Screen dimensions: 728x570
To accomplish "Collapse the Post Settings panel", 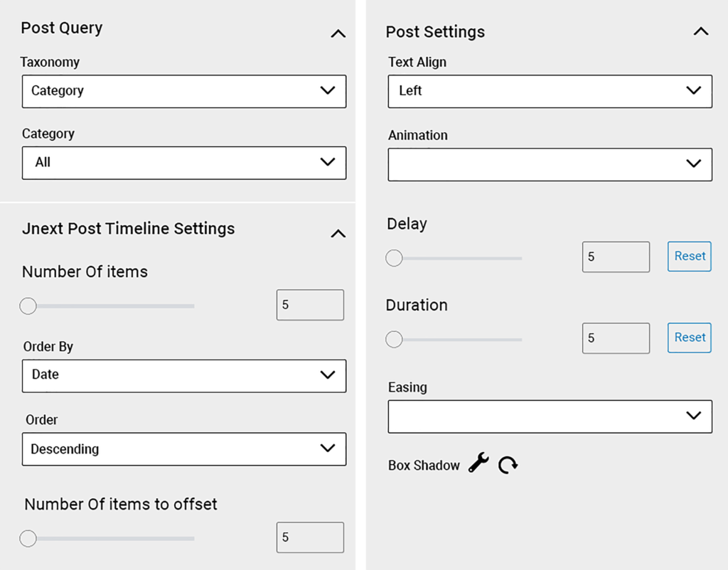I will (x=701, y=31).
